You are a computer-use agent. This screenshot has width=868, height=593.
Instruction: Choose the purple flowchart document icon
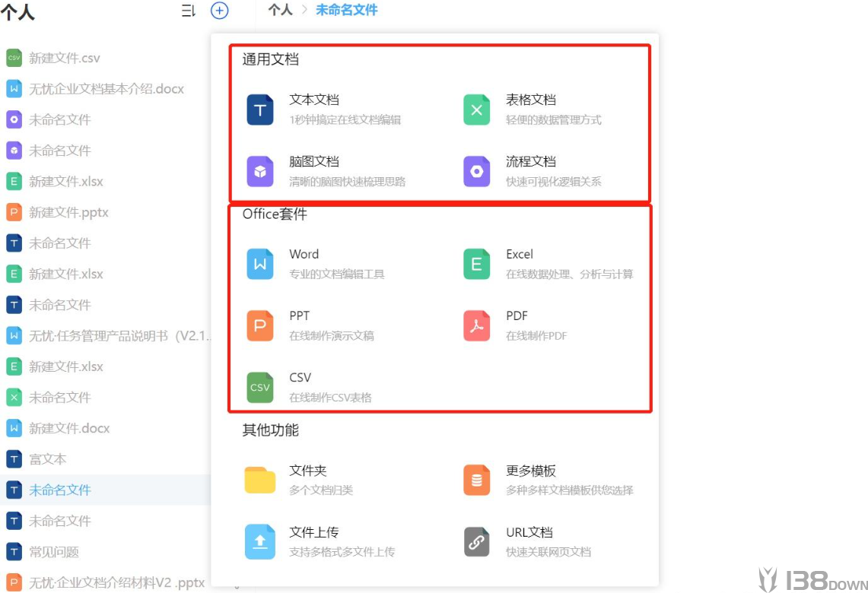click(x=476, y=172)
